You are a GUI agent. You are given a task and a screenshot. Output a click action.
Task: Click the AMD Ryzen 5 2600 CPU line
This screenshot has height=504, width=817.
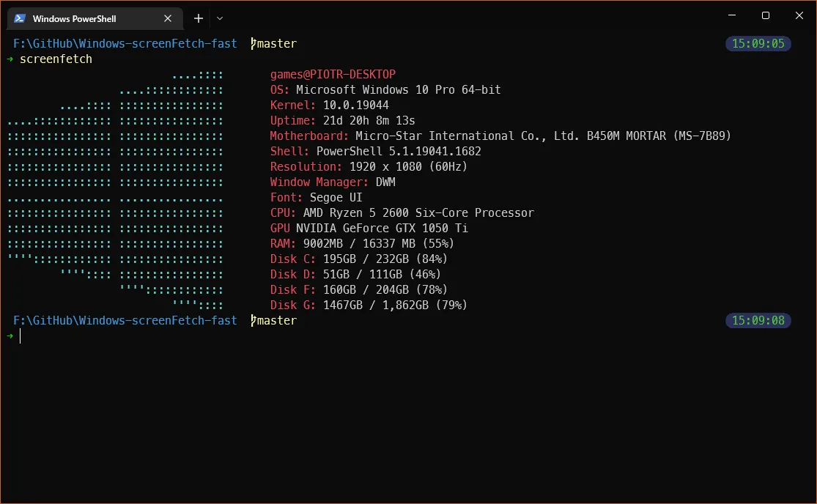point(402,213)
